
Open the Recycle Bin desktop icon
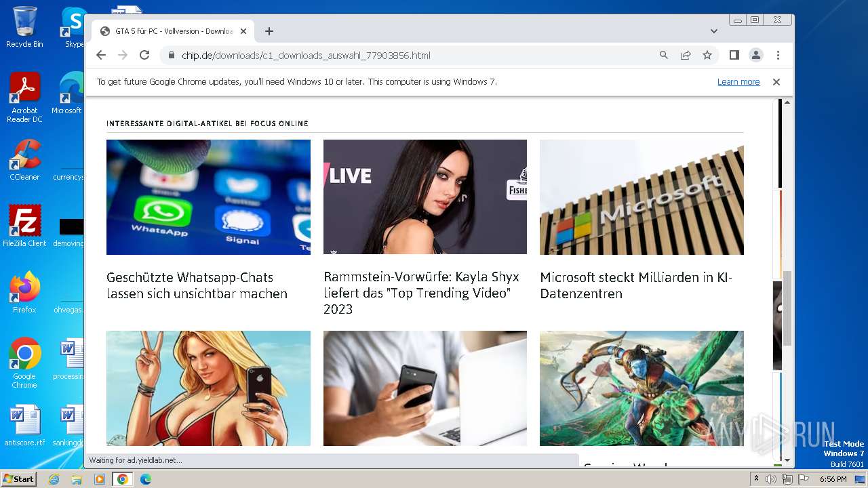[24, 27]
